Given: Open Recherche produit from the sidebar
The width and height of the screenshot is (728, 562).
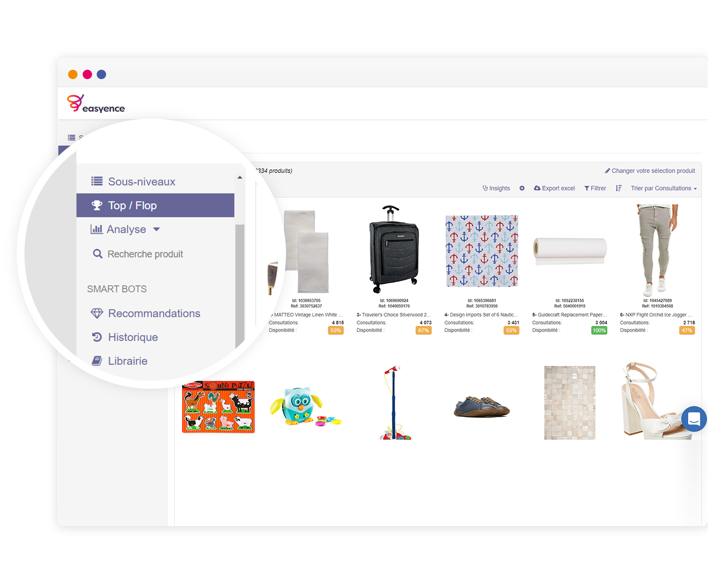Looking at the screenshot, I should tap(145, 253).
